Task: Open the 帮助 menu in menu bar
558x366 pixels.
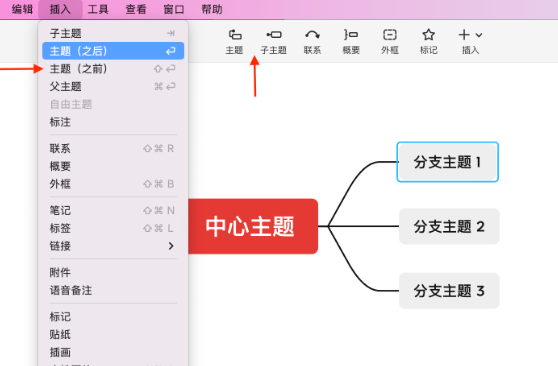Action: 212,9
